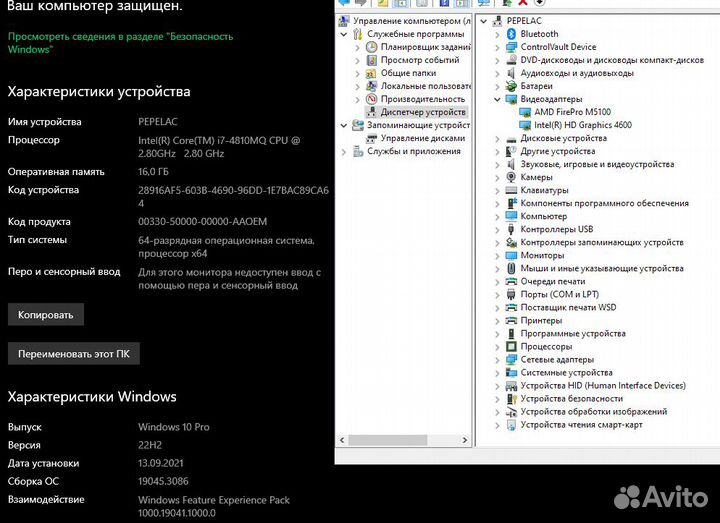Image resolution: width=720 pixels, height=523 pixels.
Task: Click the ControlVault Device icon
Action: click(x=511, y=47)
